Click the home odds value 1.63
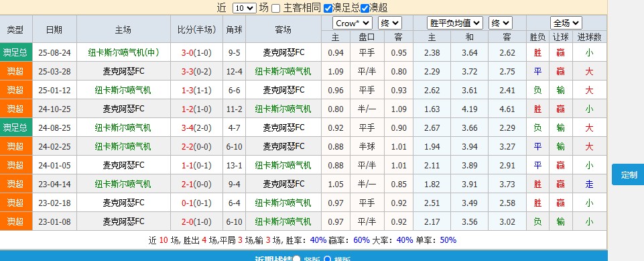 (432, 109)
